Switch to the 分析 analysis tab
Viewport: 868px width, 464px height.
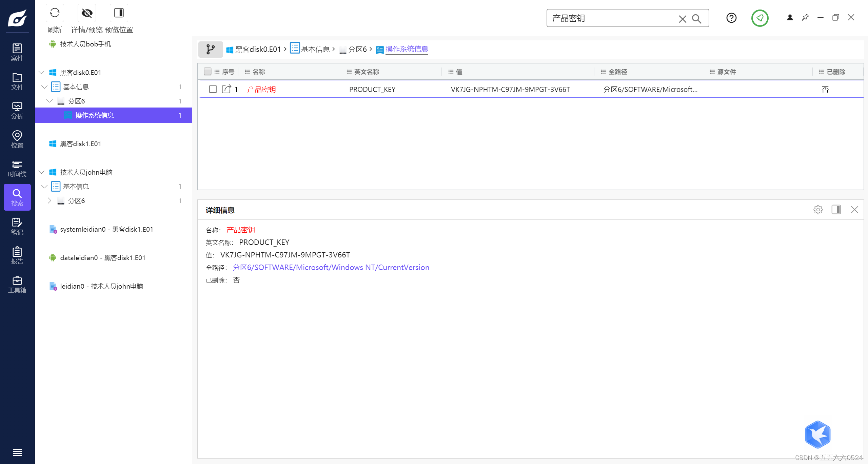click(x=17, y=111)
